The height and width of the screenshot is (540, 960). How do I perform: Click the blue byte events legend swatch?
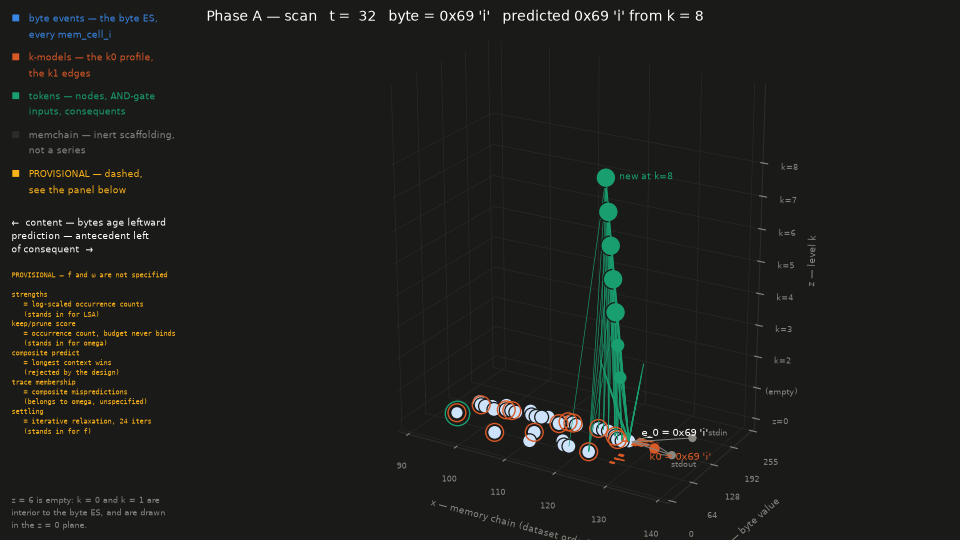pos(16,18)
